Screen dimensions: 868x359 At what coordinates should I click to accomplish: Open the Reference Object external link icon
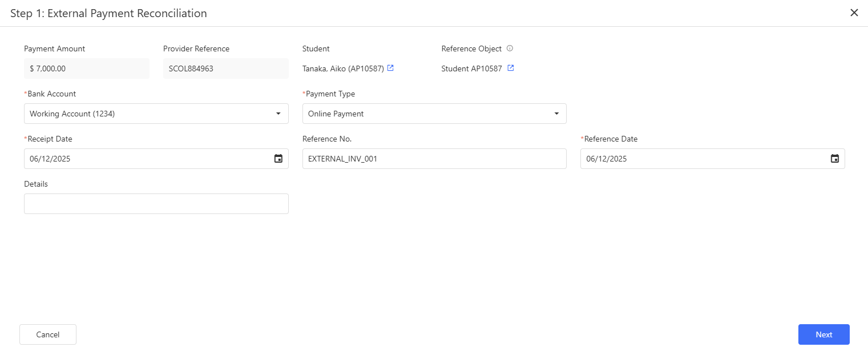point(511,68)
